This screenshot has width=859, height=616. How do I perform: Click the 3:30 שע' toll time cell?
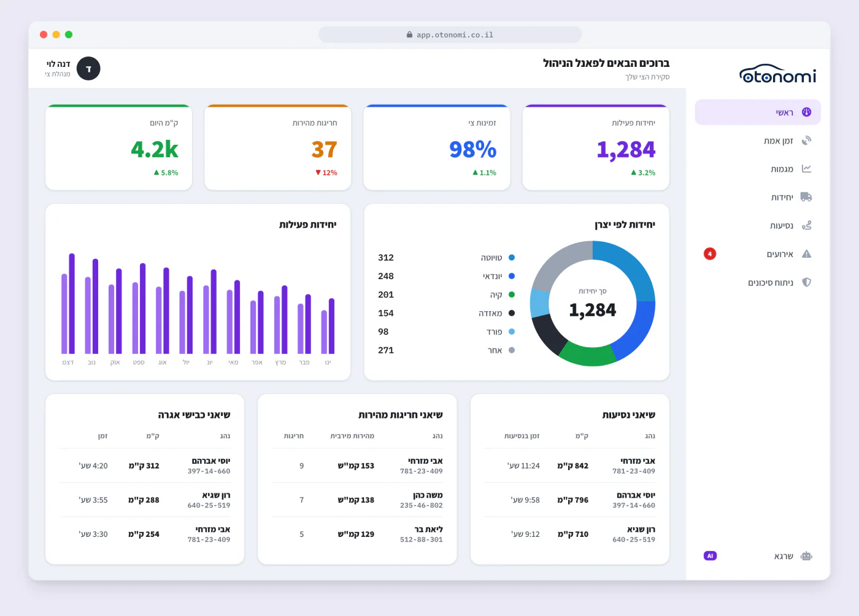point(93,534)
